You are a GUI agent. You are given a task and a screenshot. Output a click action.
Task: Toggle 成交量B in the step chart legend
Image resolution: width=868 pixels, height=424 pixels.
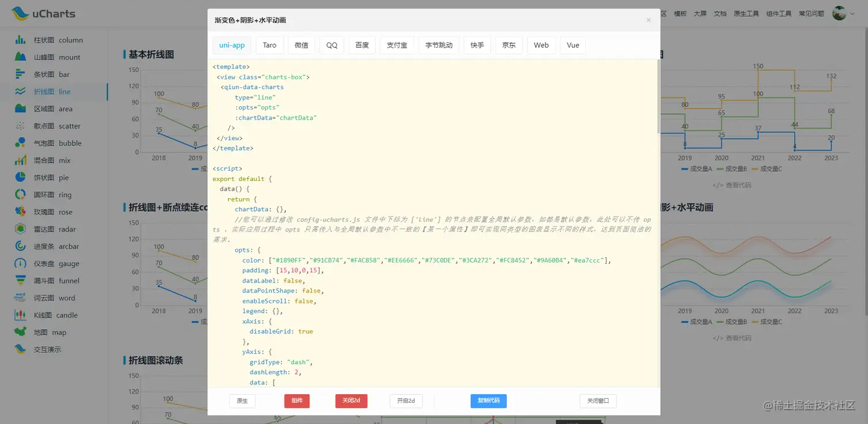(731, 169)
